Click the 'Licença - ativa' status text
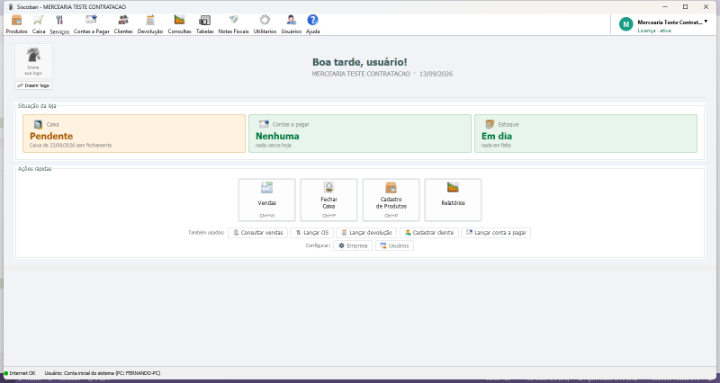The height and width of the screenshot is (383, 720). point(654,31)
